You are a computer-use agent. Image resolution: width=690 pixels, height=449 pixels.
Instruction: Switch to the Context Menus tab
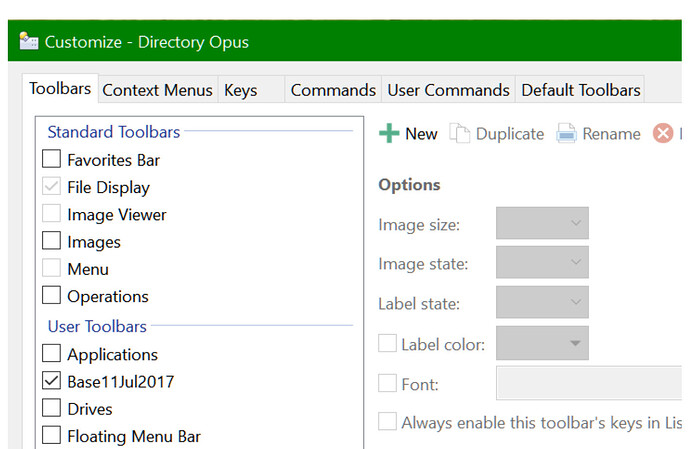pyautogui.click(x=158, y=90)
